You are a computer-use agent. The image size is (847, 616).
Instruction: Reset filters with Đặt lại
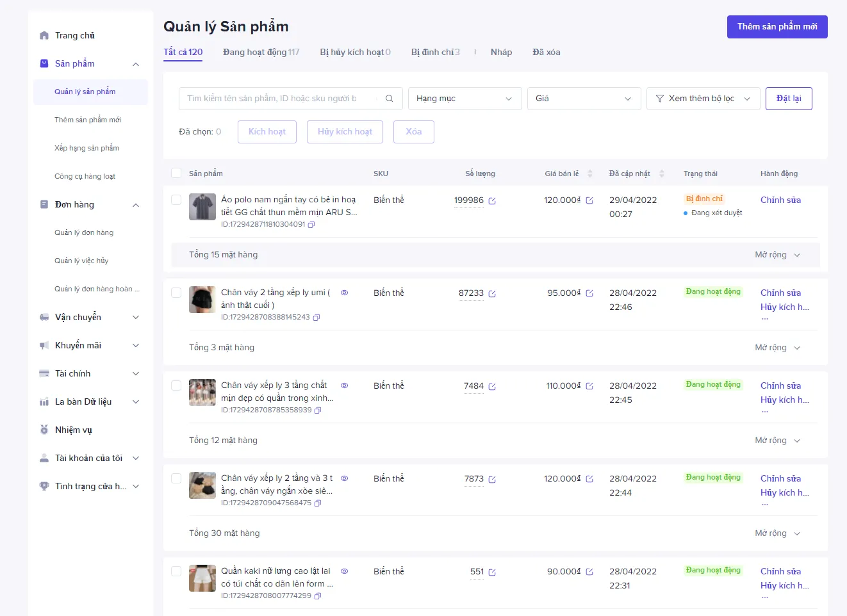pos(789,99)
